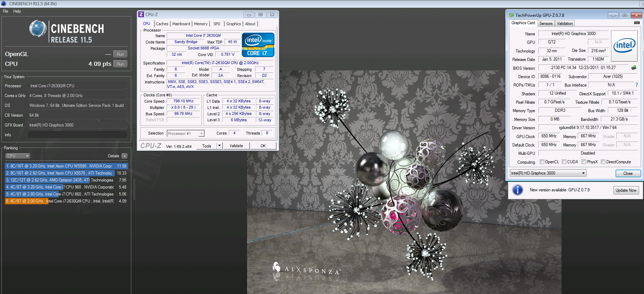Screen dimensions: 644x294
Task: Select the Xeon W5590 ranking row
Action: coord(66,166)
